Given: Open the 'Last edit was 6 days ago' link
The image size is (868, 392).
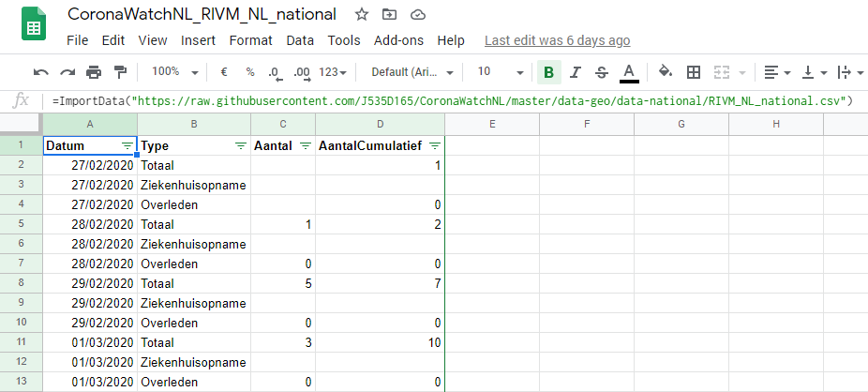Looking at the screenshot, I should [558, 40].
